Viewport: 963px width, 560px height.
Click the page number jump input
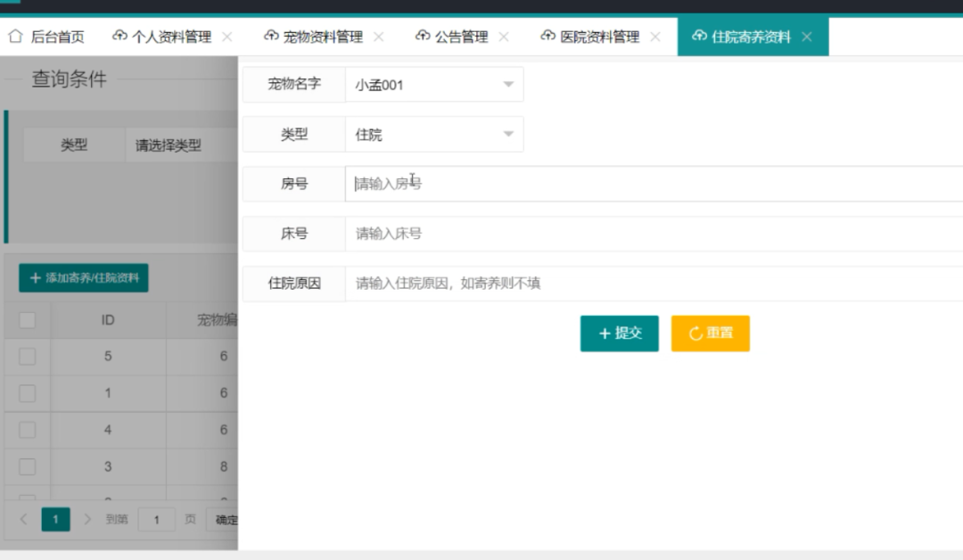pos(157,520)
